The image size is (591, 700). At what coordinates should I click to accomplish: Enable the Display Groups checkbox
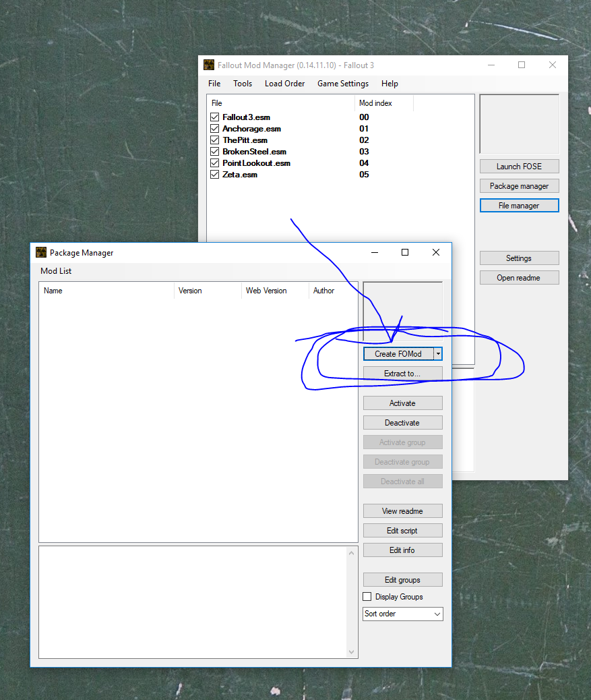click(x=367, y=596)
